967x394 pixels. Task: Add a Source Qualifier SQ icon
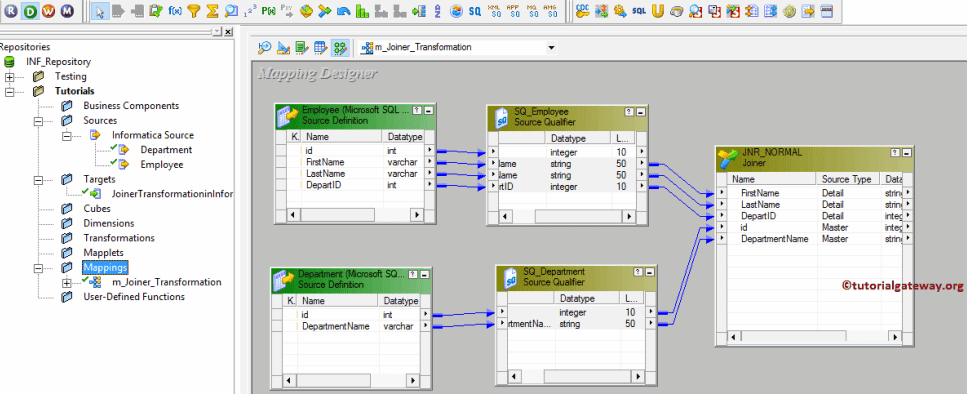point(474,10)
